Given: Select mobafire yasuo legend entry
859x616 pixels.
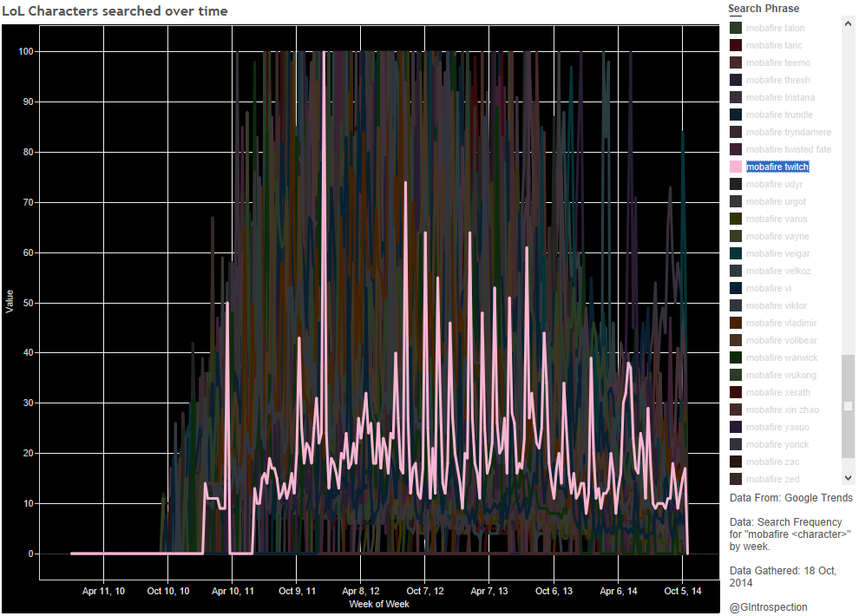Looking at the screenshot, I should pos(777,427).
